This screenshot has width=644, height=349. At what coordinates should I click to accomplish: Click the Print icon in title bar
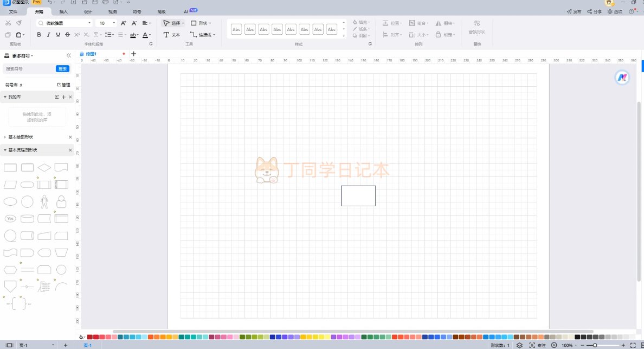coord(105,3)
